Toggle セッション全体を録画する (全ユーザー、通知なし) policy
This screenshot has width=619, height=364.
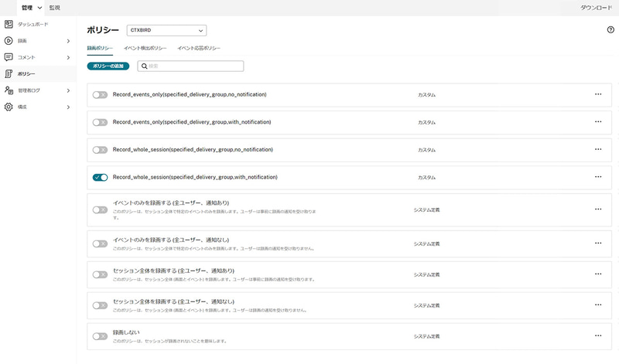(100, 305)
